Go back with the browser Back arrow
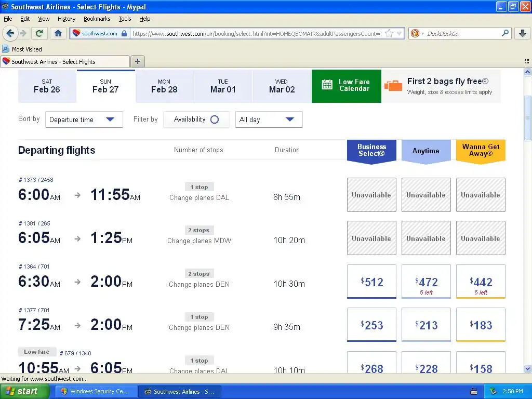532x399 pixels. click(x=10, y=33)
